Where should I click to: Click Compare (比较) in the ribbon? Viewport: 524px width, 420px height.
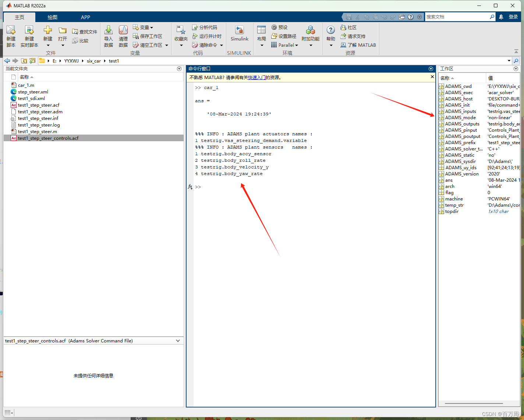(x=81, y=40)
